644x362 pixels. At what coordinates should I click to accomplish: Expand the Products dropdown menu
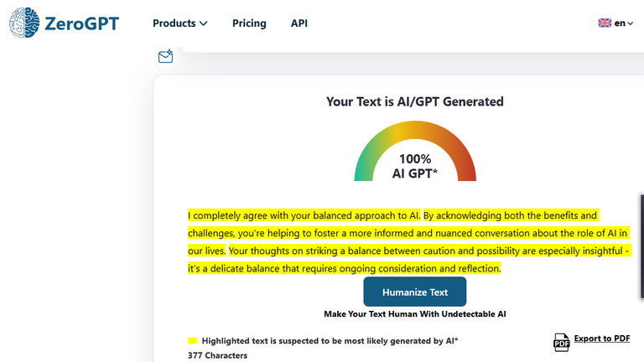pos(180,23)
